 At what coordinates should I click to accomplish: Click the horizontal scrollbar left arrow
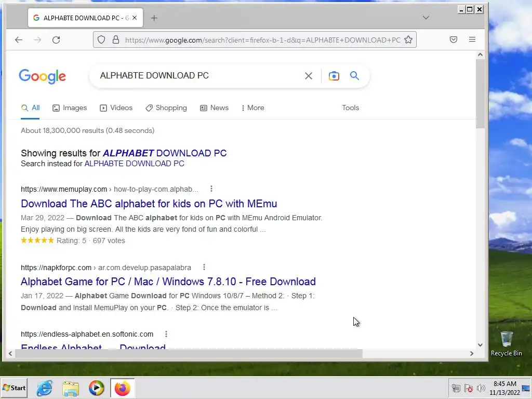tap(10, 353)
